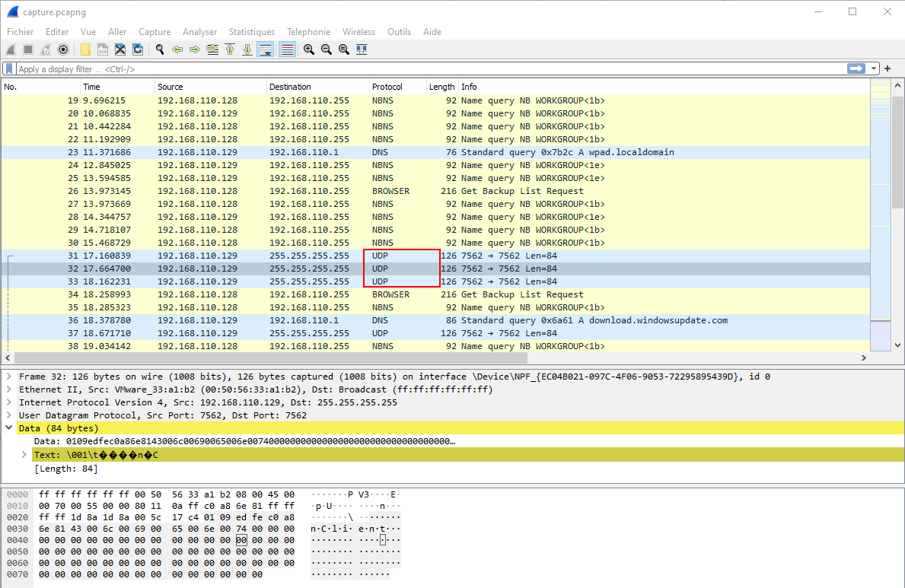Click the find packet magnifier icon
905x588 pixels.
tap(160, 49)
